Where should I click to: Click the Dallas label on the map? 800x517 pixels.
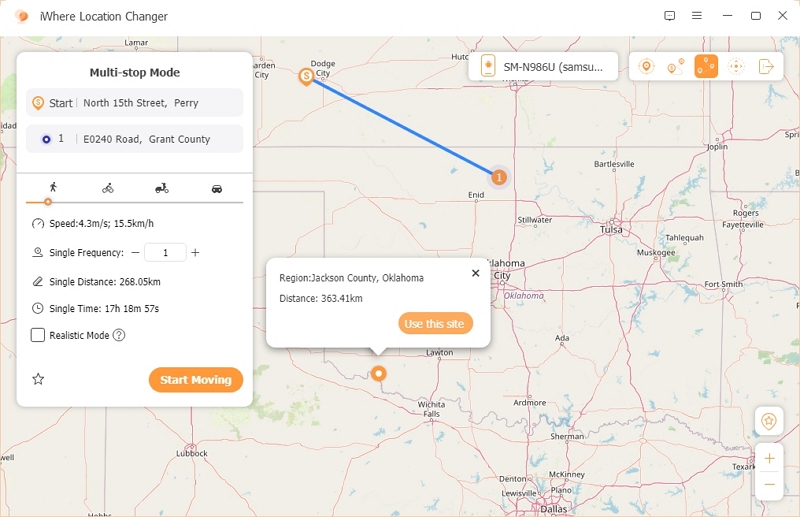tap(554, 509)
